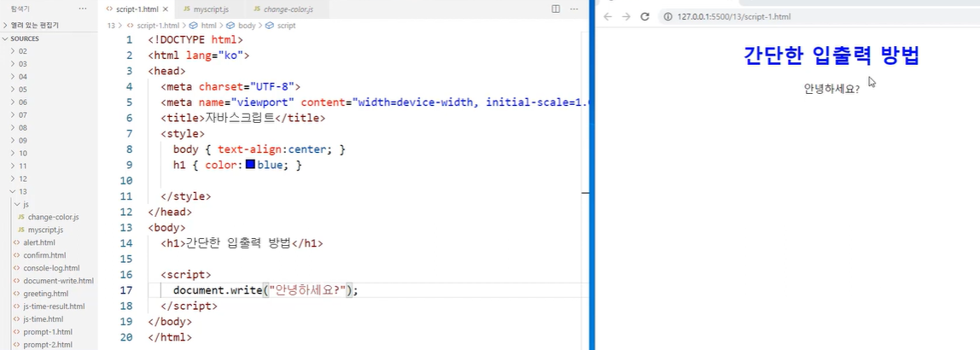Screen dimensions: 980x350
Task: Click the document.write code on line 17
Action: 265,290
